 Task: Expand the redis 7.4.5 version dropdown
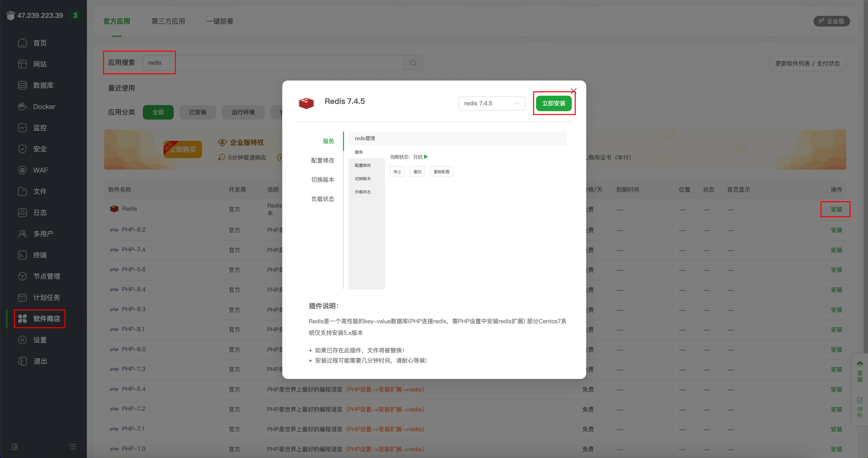[x=492, y=103]
